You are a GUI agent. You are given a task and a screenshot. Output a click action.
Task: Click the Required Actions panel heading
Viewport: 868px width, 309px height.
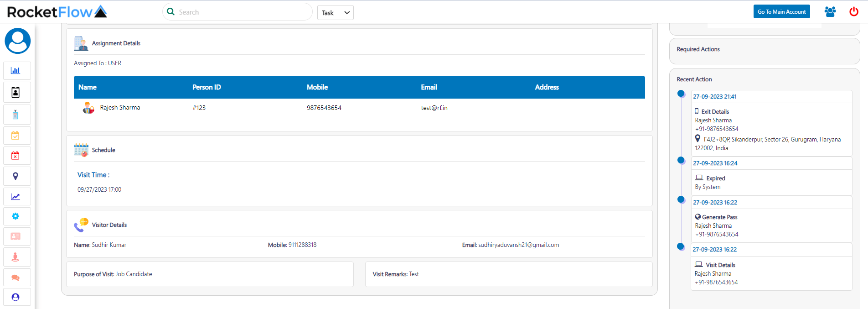(x=698, y=49)
